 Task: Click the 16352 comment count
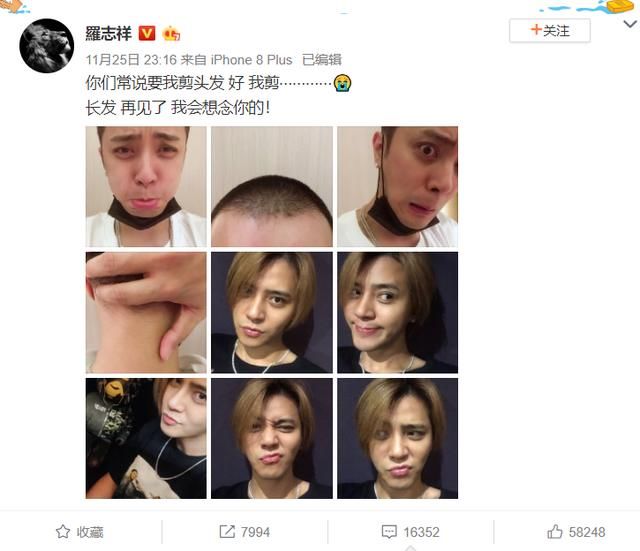click(421, 532)
